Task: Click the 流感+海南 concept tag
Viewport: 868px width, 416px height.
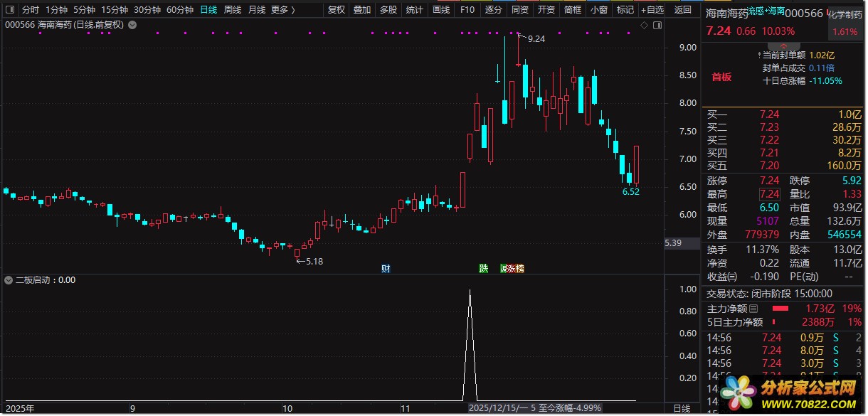Action: pyautogui.click(x=767, y=11)
